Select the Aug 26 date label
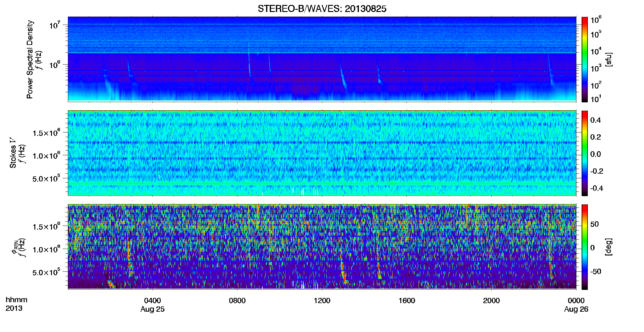Screen dimensions: 644x332 [576, 309]
